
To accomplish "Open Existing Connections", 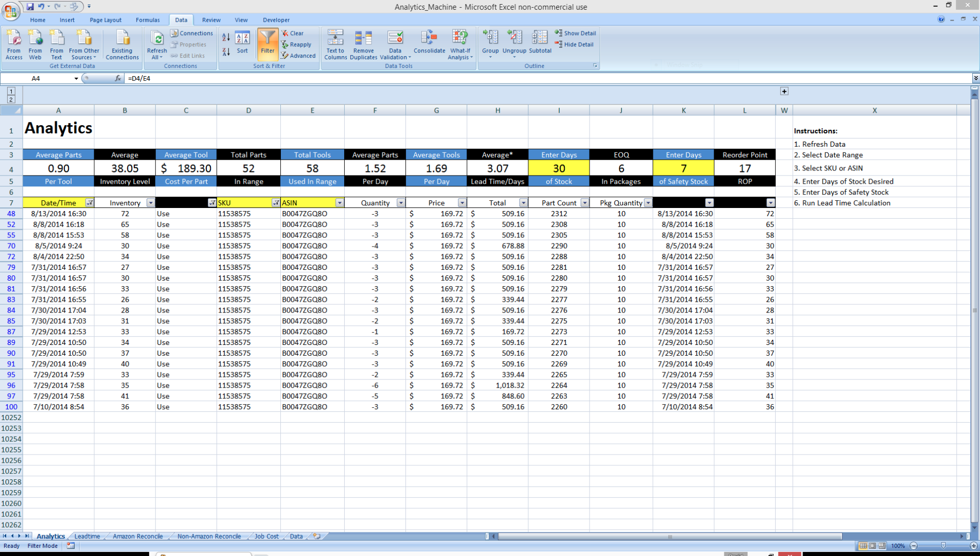I will click(x=122, y=45).
